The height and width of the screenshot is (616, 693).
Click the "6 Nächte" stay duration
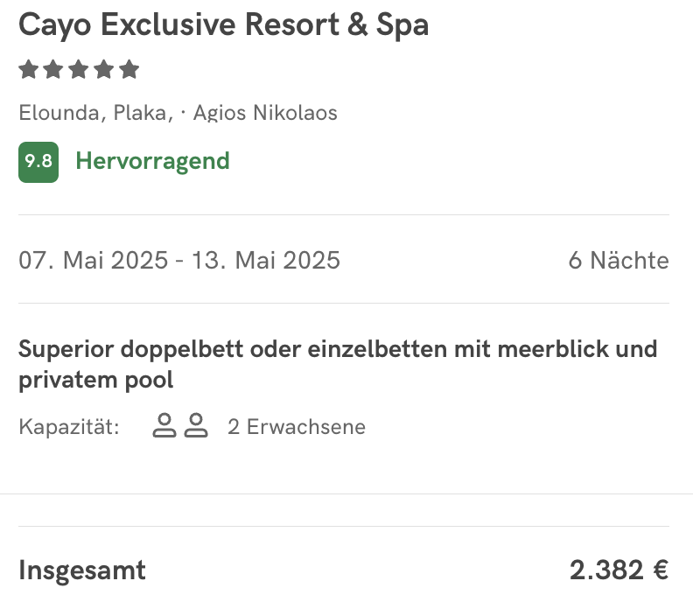[618, 260]
